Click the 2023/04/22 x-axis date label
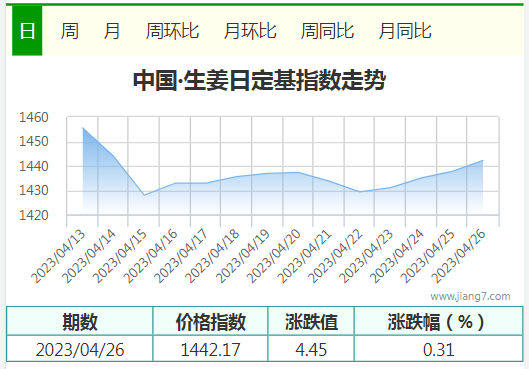The width and height of the screenshot is (529, 369). 335,256
